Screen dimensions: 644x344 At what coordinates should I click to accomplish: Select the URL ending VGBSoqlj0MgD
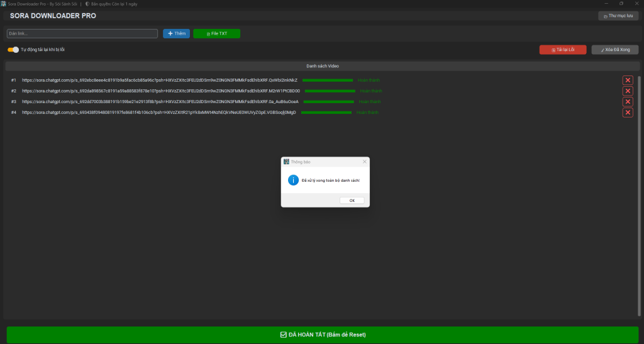[x=159, y=112]
